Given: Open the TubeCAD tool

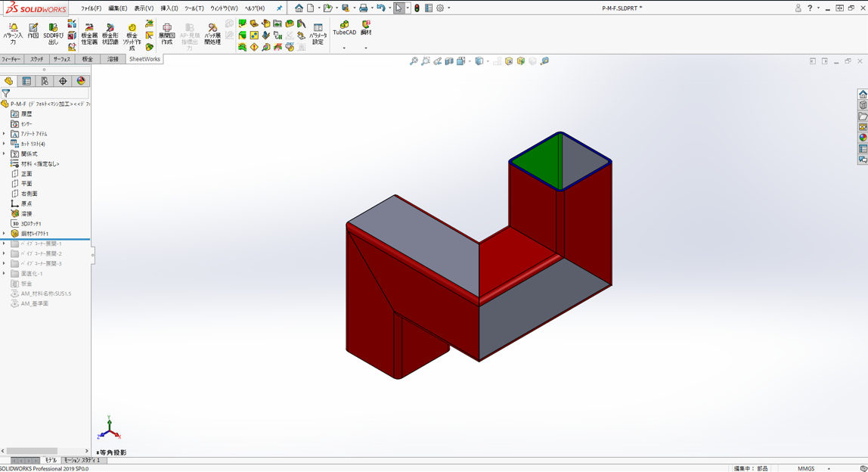Looking at the screenshot, I should [344, 28].
